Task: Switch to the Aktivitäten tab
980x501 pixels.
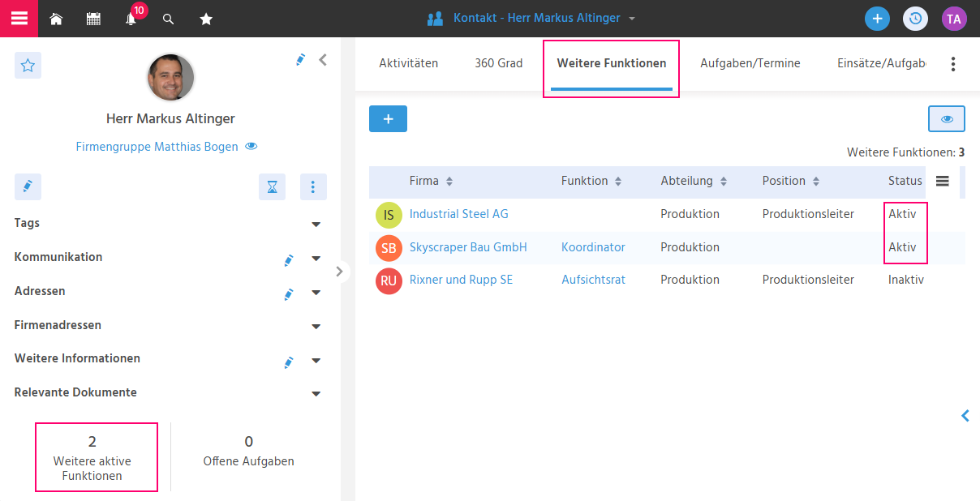Action: [409, 63]
